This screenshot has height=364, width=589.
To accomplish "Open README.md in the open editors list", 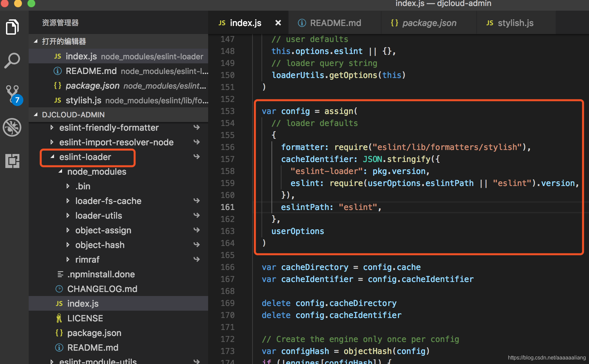I will click(118, 71).
